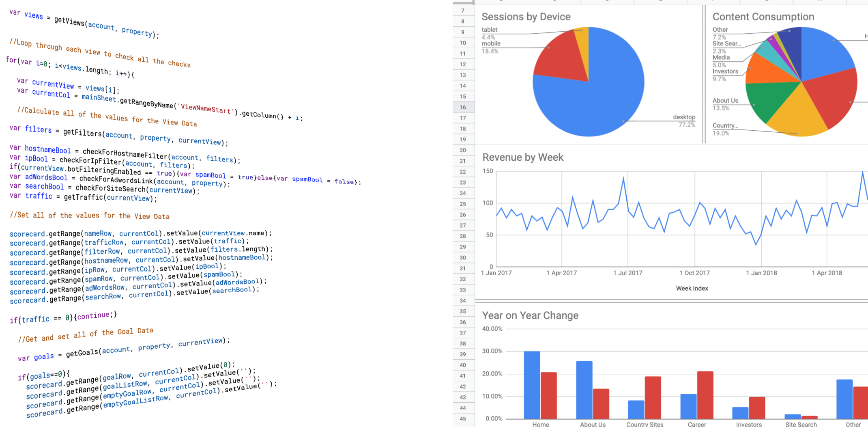Click the Media 5.0% pie label

[x=721, y=61]
